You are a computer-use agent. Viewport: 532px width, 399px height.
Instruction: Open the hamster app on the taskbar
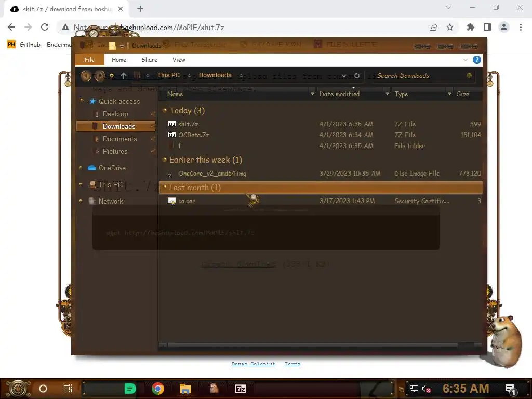point(214,389)
